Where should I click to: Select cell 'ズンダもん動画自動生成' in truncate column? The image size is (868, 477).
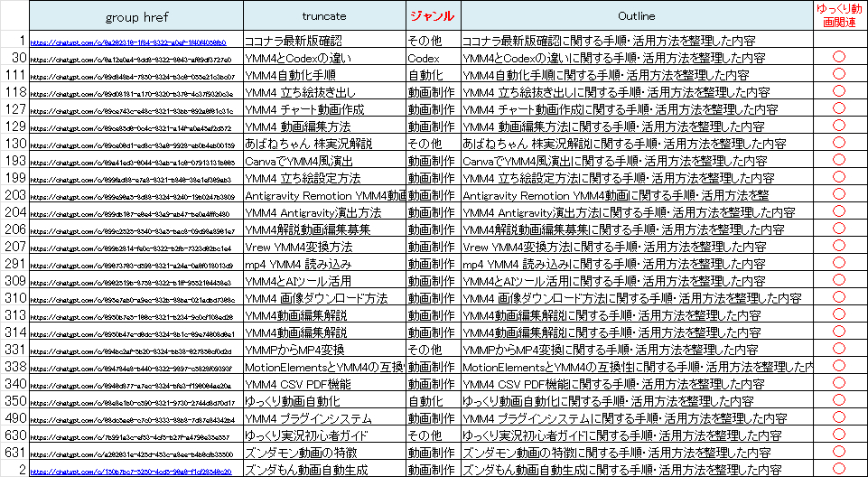tap(324, 469)
